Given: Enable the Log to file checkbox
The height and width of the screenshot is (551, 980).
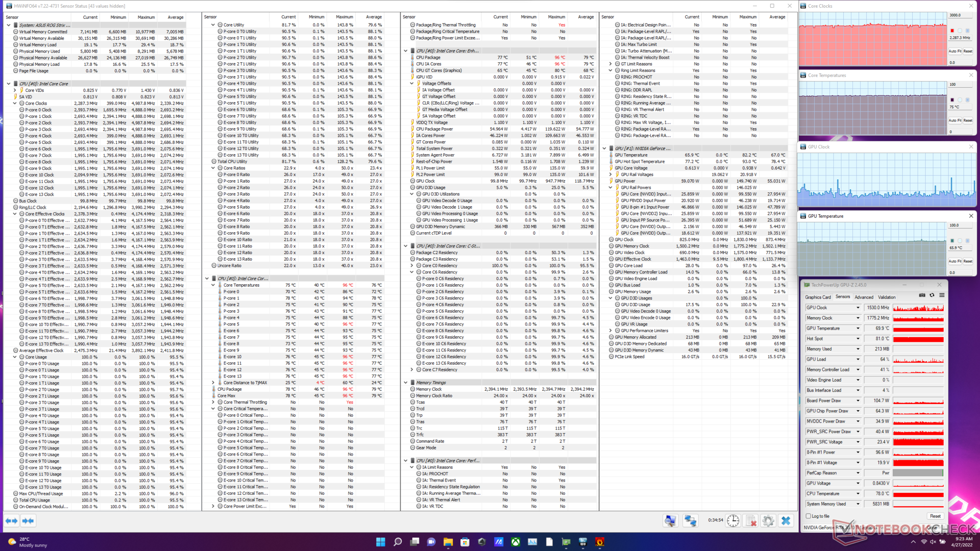Looking at the screenshot, I should [808, 516].
